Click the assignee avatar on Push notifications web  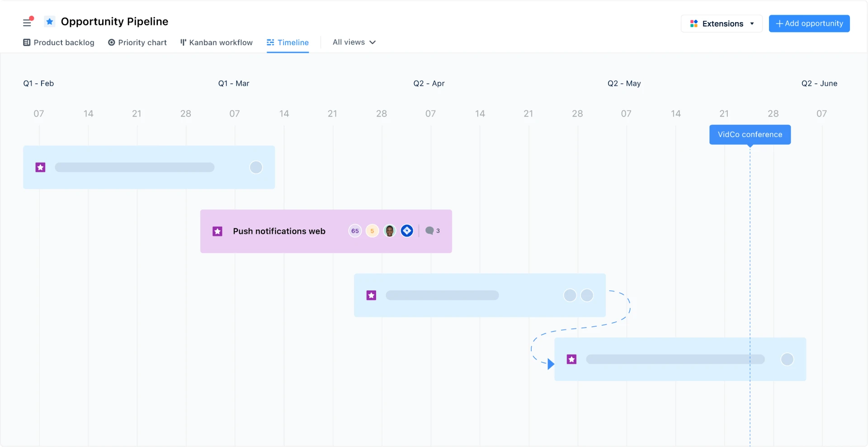click(389, 231)
